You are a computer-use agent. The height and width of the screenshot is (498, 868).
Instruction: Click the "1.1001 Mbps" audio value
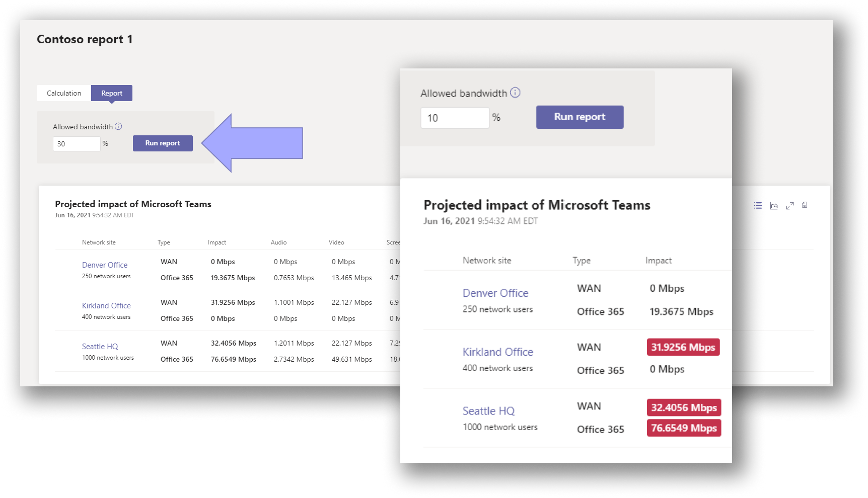coord(294,302)
